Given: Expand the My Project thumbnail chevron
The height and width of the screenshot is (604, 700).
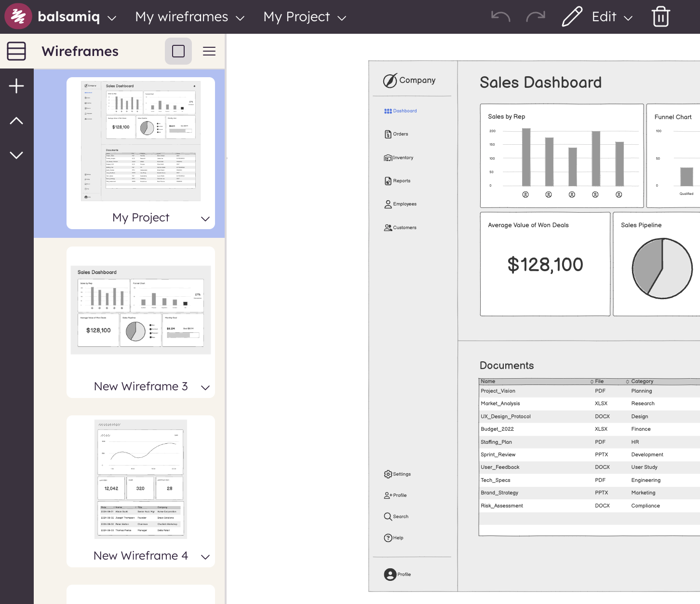Looking at the screenshot, I should click(x=205, y=219).
